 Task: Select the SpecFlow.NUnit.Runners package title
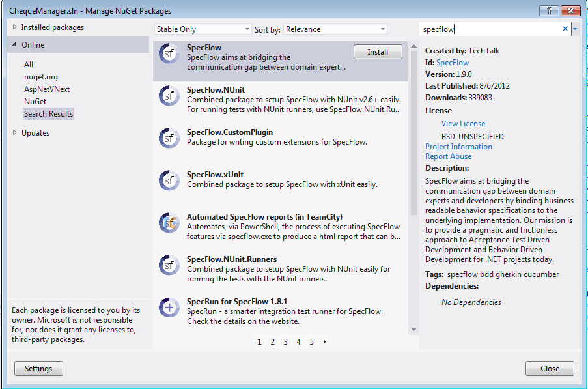point(232,259)
